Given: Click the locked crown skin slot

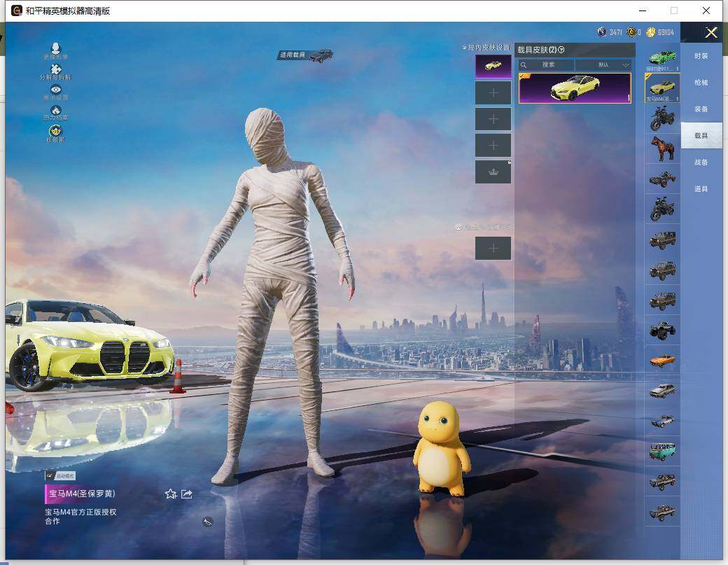Looking at the screenshot, I should click(493, 172).
